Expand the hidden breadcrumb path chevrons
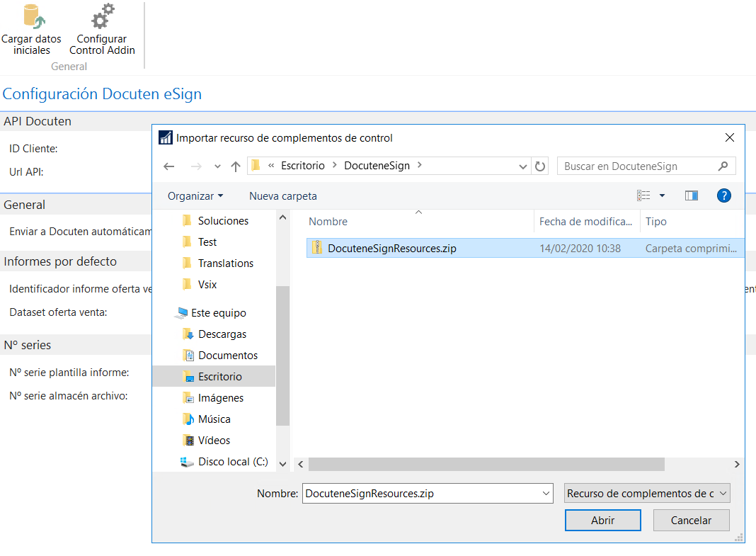 pyautogui.click(x=271, y=166)
